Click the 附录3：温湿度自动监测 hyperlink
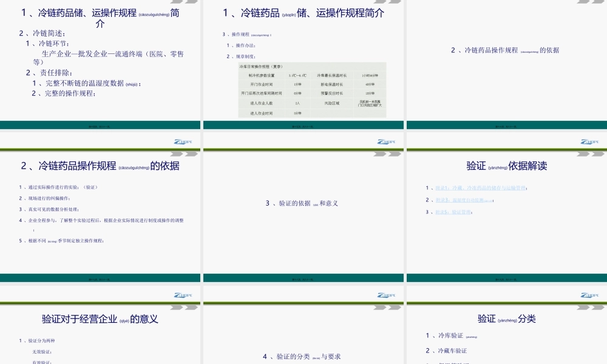 coord(464,198)
